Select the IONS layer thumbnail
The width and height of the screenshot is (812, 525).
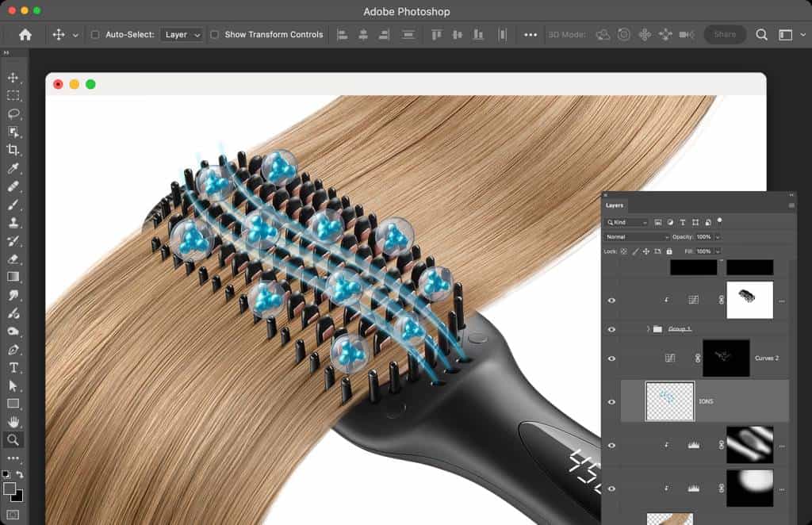669,402
